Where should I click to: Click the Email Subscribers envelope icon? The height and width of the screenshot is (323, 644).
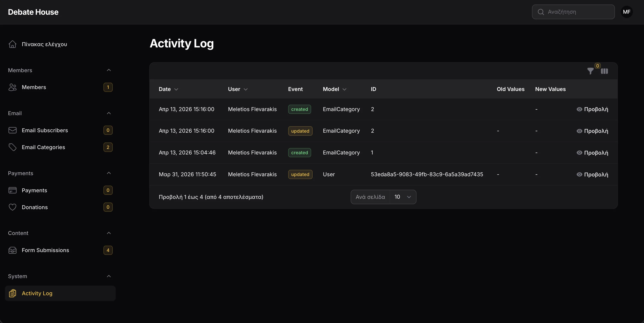(x=12, y=130)
